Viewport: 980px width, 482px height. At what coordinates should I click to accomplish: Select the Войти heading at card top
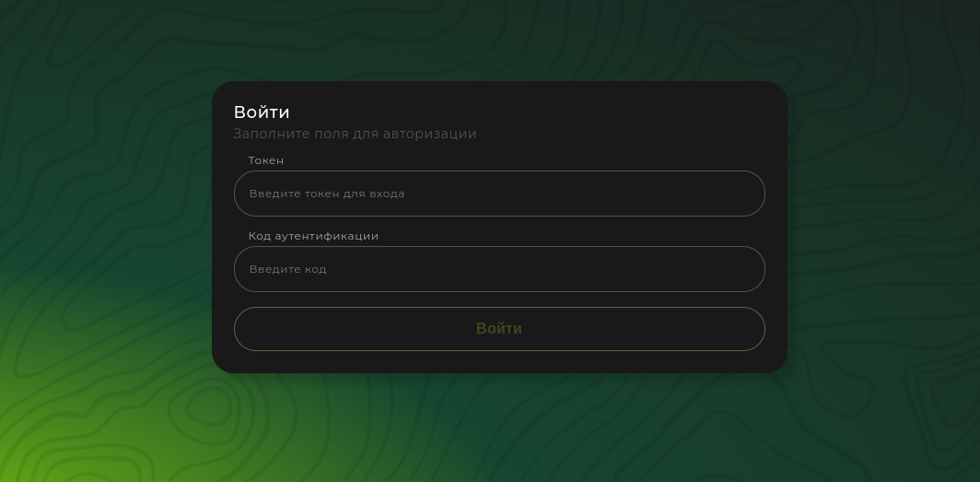pyautogui.click(x=262, y=112)
